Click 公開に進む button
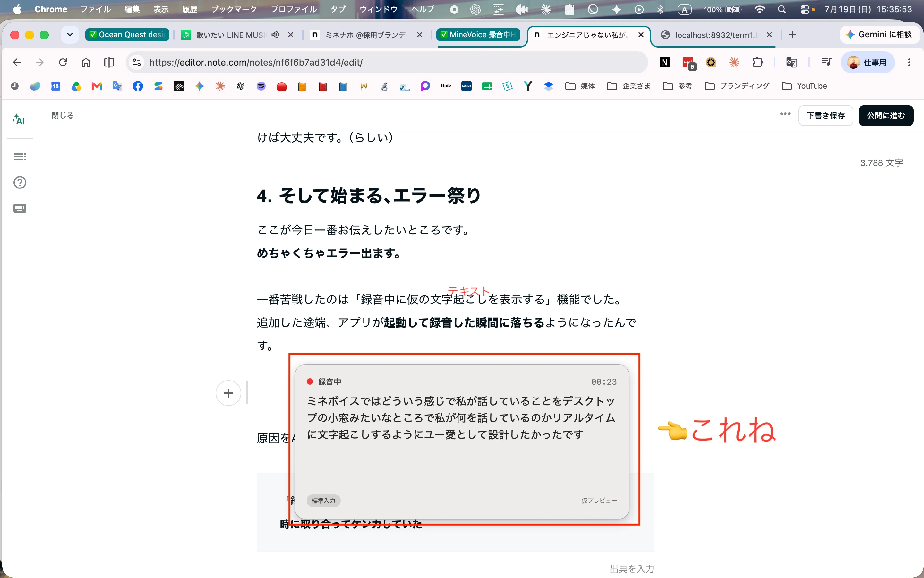 coord(886,116)
